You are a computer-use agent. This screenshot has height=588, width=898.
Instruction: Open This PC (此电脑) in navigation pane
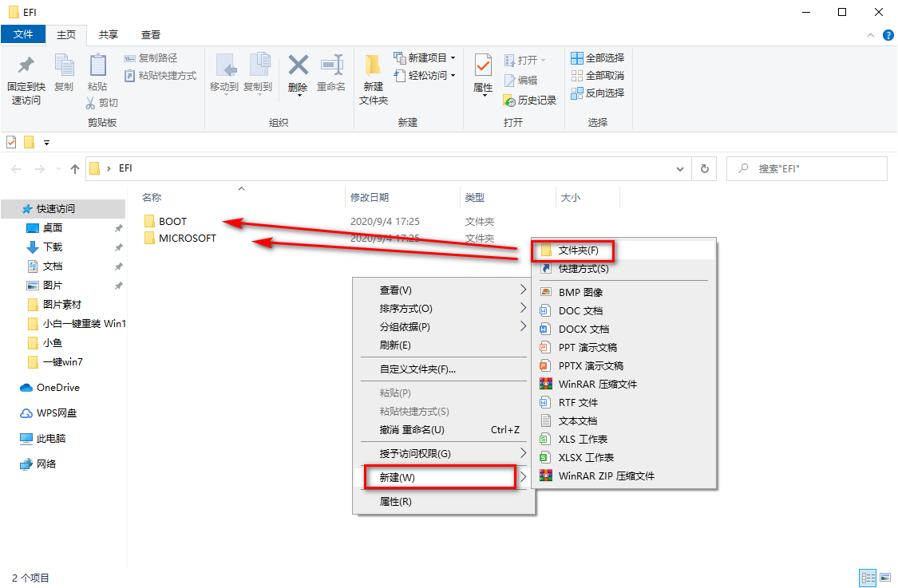pyautogui.click(x=44, y=439)
